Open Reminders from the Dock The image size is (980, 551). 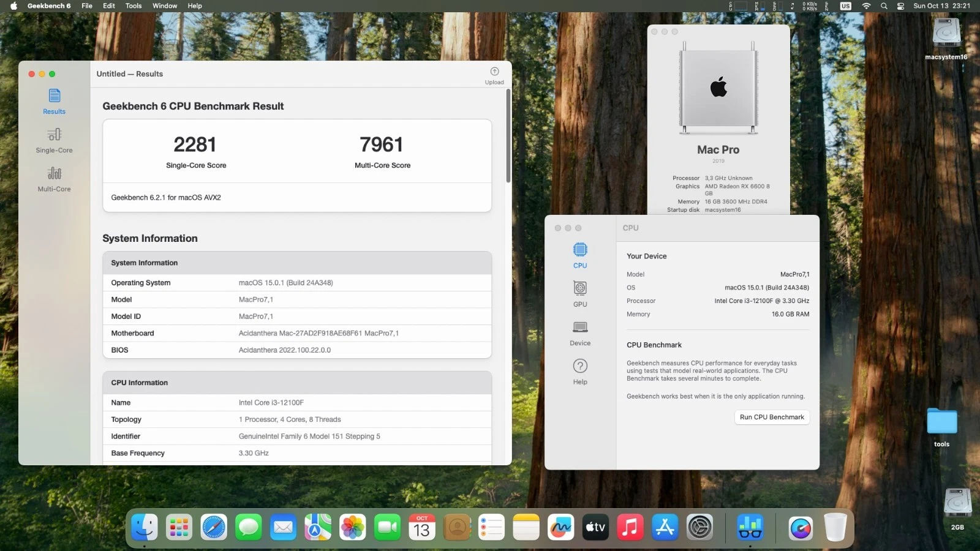click(x=492, y=527)
